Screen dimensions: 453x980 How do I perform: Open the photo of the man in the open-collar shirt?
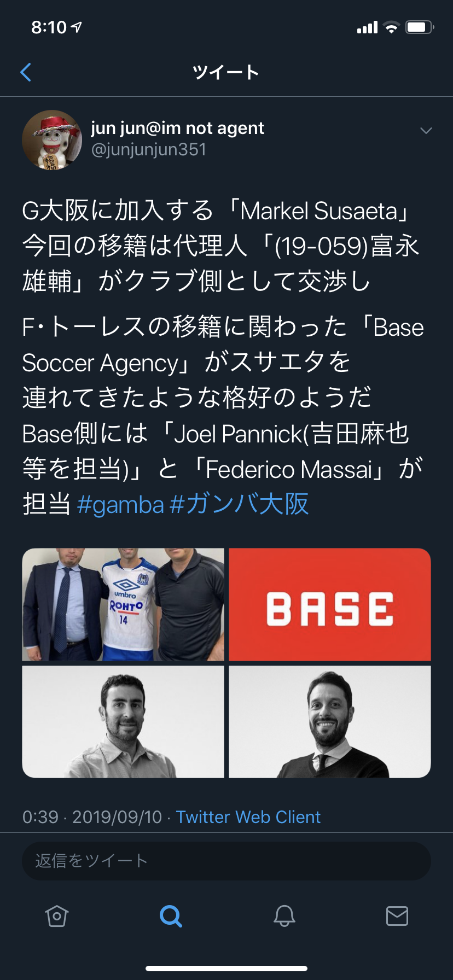tap(123, 722)
